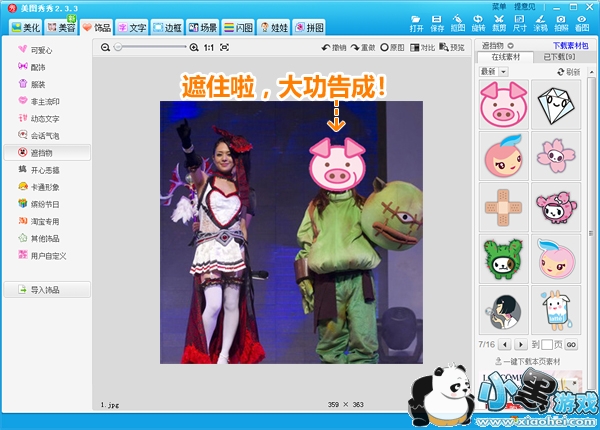
Task: Click the zoom slider track
Action: click(x=150, y=47)
